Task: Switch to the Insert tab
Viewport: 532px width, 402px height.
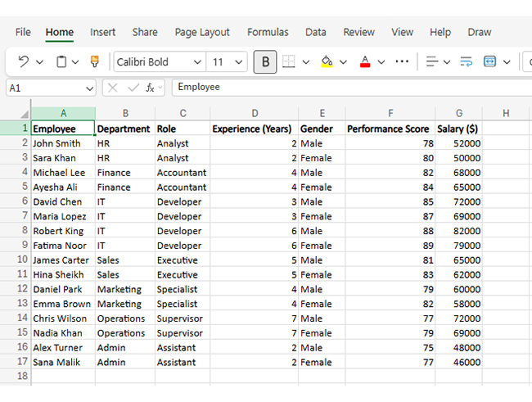Action: [x=103, y=32]
